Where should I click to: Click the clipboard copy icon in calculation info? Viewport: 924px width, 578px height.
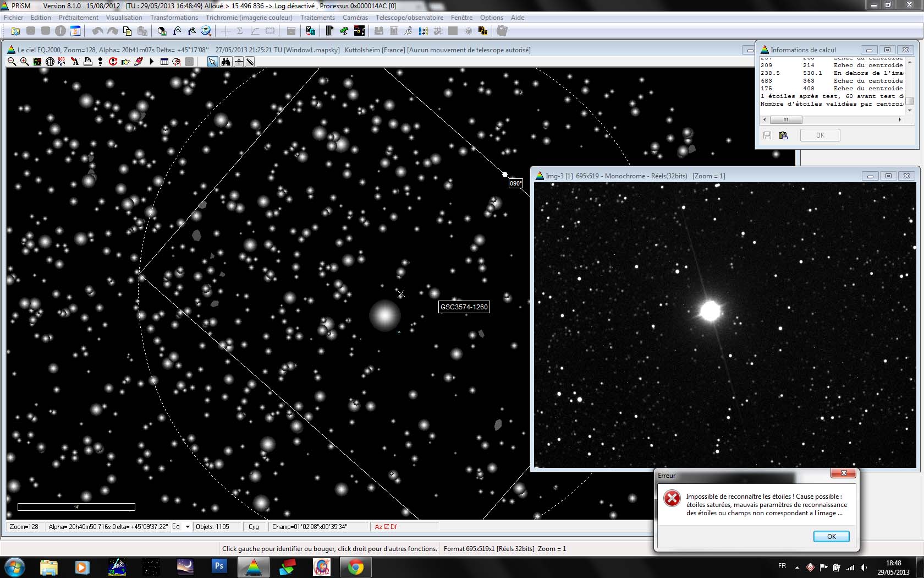tap(783, 135)
